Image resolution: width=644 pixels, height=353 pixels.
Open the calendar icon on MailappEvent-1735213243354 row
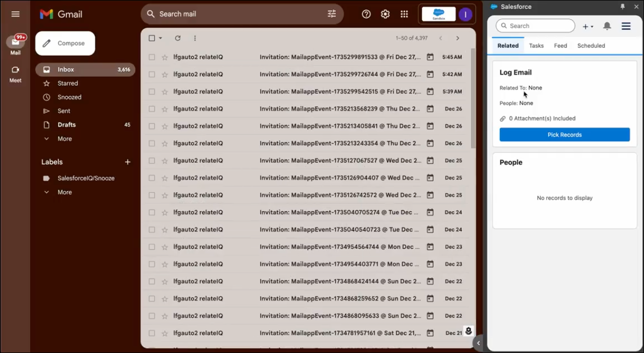tap(430, 143)
